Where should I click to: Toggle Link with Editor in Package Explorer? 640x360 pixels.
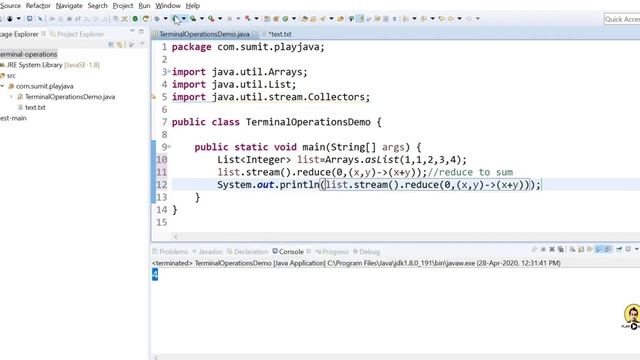[x=120, y=44]
